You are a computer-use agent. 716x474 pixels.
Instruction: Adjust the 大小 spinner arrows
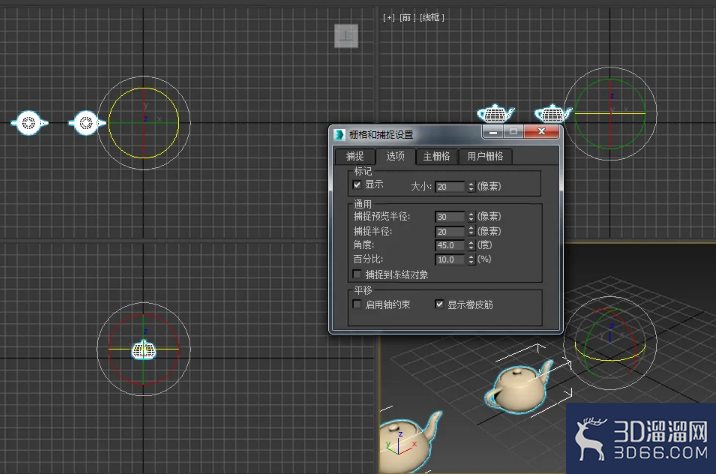471,187
